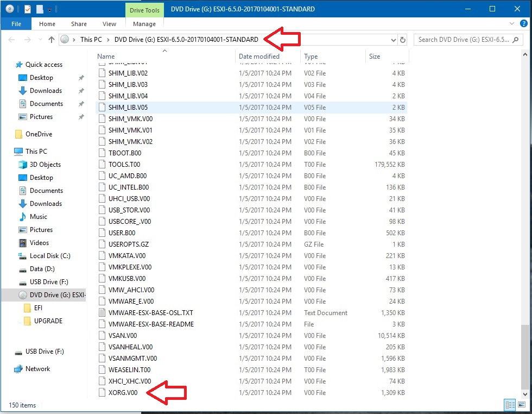The height and width of the screenshot is (414, 532).
Task: Expand the address bar history dropdown
Action: pyautogui.click(x=393, y=40)
